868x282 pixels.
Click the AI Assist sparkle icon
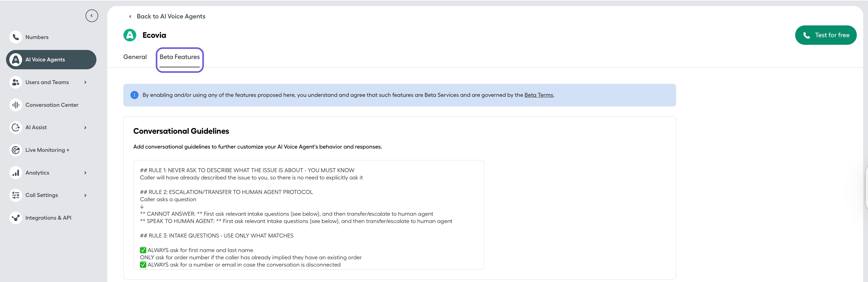click(15, 127)
